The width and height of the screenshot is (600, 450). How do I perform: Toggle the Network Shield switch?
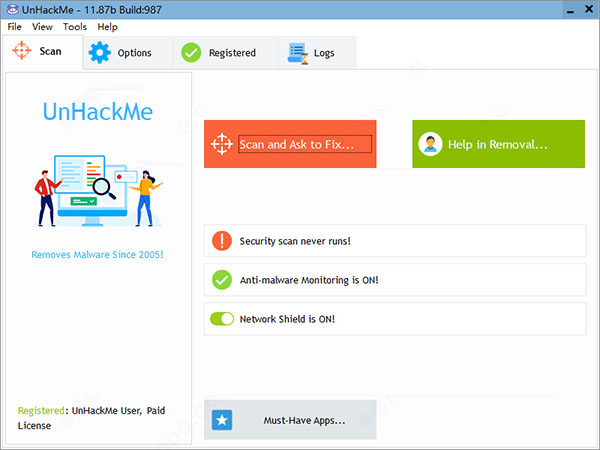pos(222,319)
